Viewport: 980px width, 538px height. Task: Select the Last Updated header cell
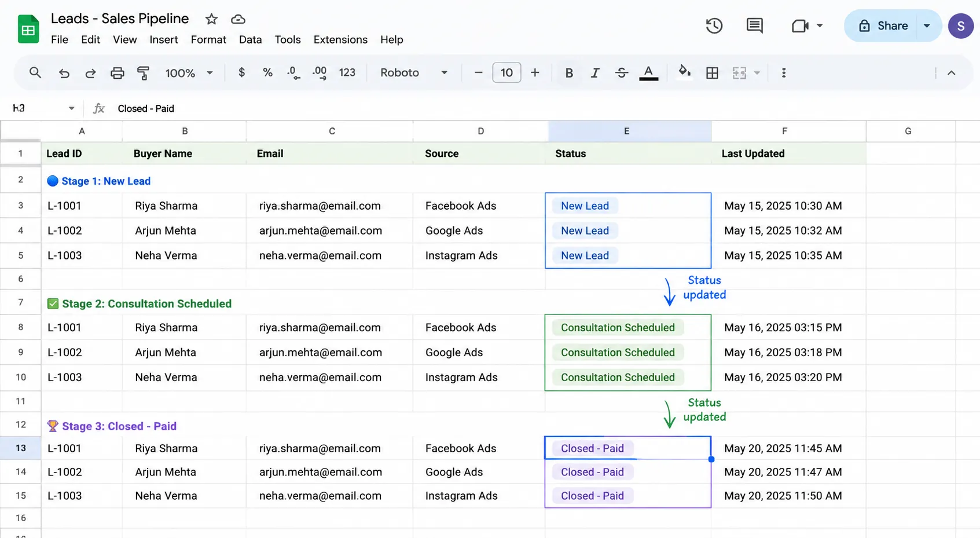pyautogui.click(x=788, y=153)
